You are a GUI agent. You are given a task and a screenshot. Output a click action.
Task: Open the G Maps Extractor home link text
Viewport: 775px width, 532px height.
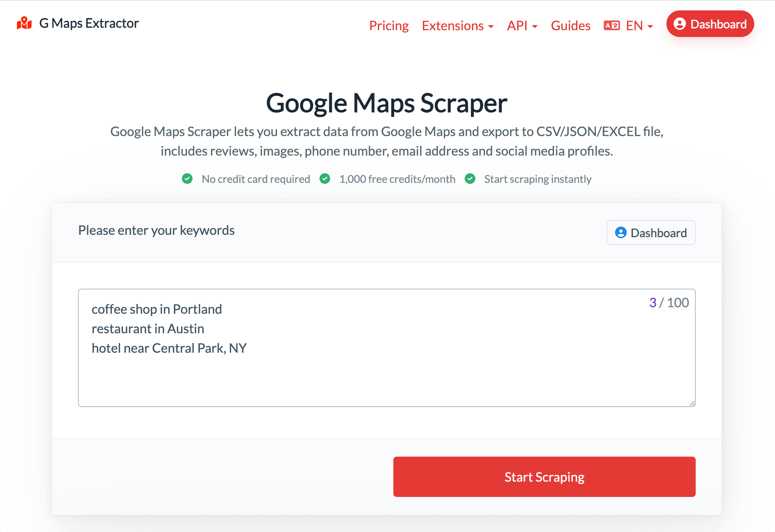pyautogui.click(x=89, y=23)
